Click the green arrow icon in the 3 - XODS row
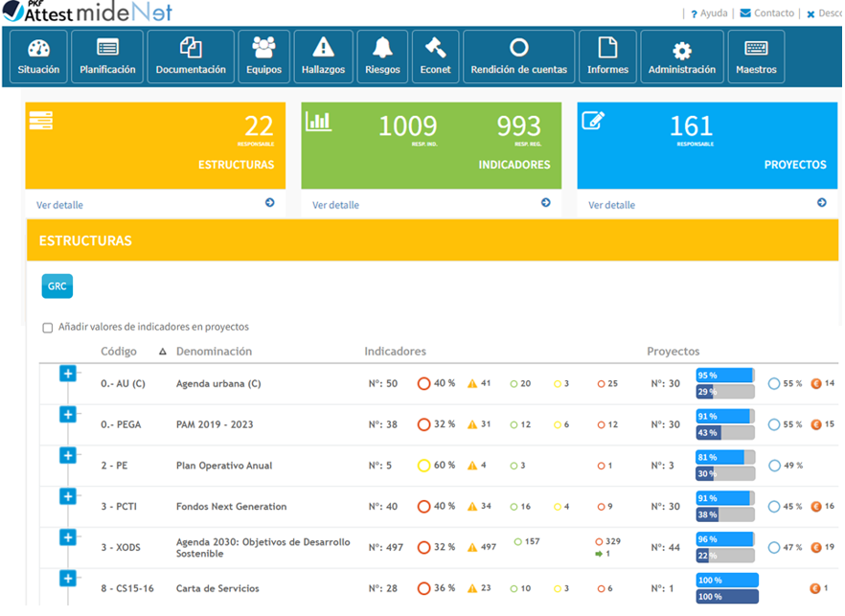Screen dimensions: 845x616 pos(599,554)
